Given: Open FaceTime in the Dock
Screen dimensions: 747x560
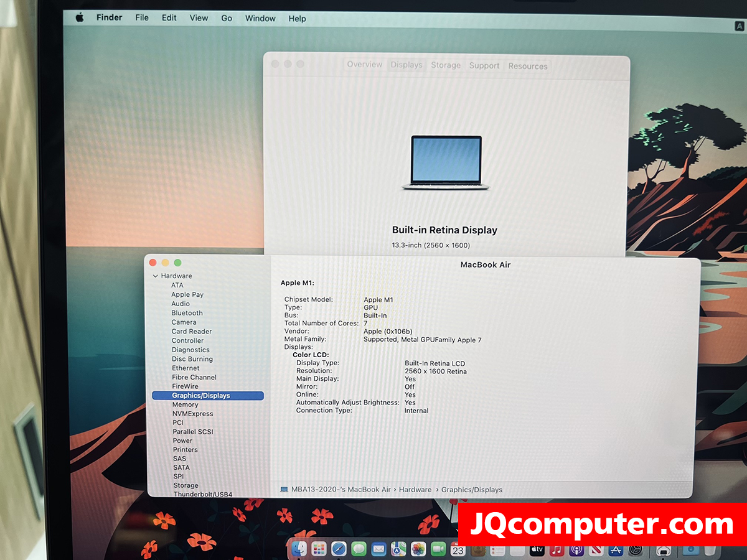Looking at the screenshot, I should click(x=438, y=549).
